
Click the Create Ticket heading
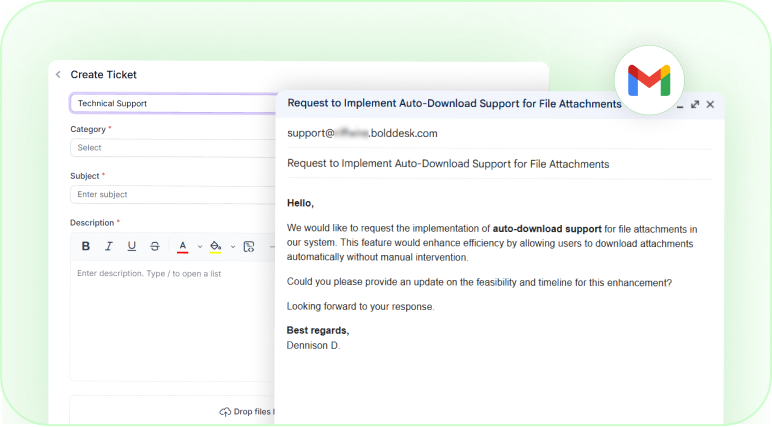103,74
